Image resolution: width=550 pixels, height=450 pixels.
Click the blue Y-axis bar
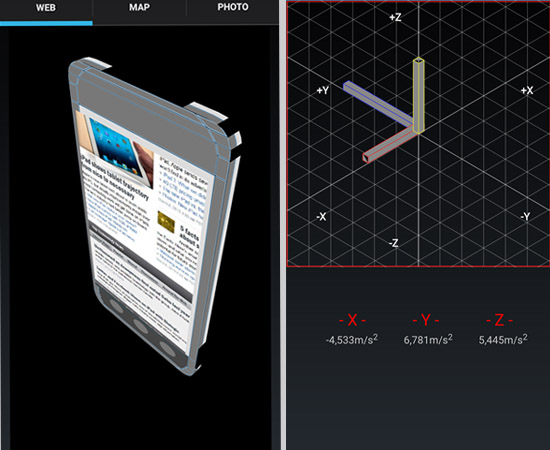[378, 103]
